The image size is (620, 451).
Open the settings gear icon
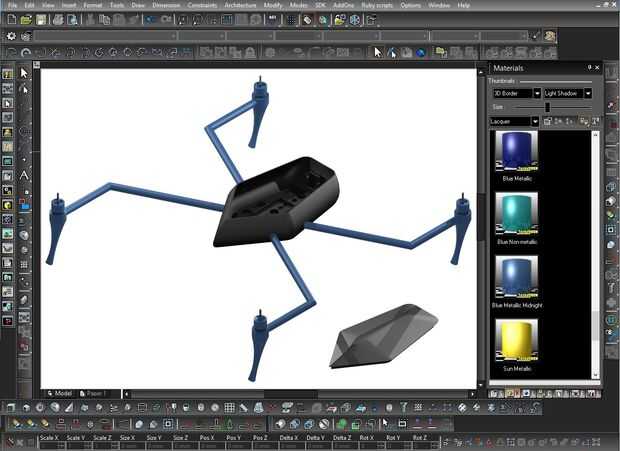pyautogui.click(x=11, y=36)
